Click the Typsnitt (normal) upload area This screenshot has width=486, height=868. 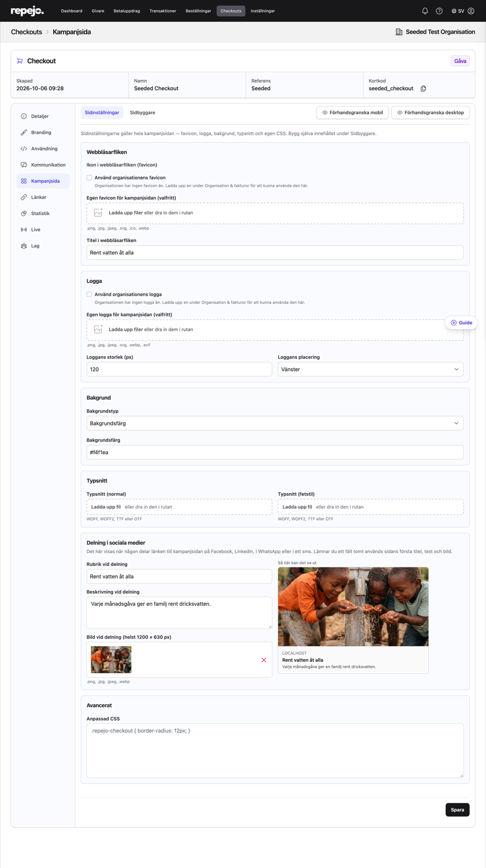point(180,507)
